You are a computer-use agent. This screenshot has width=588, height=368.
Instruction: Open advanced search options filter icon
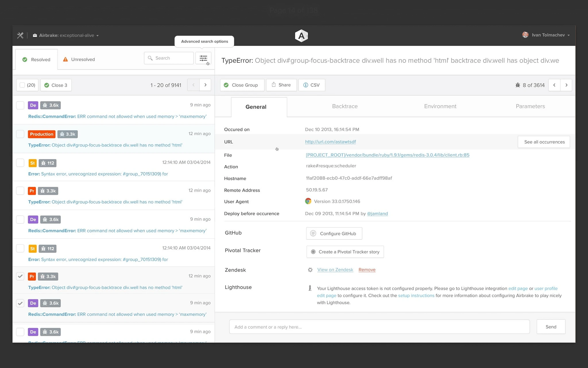click(x=203, y=58)
